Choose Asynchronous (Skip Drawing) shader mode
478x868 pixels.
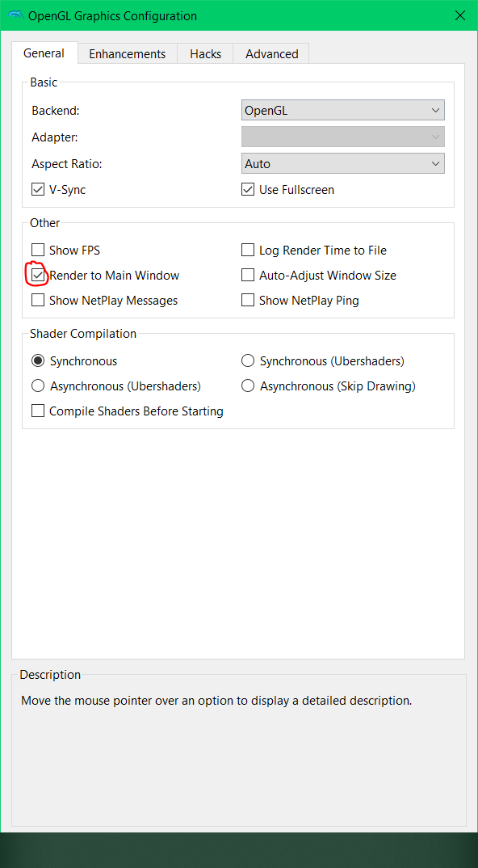tap(248, 386)
